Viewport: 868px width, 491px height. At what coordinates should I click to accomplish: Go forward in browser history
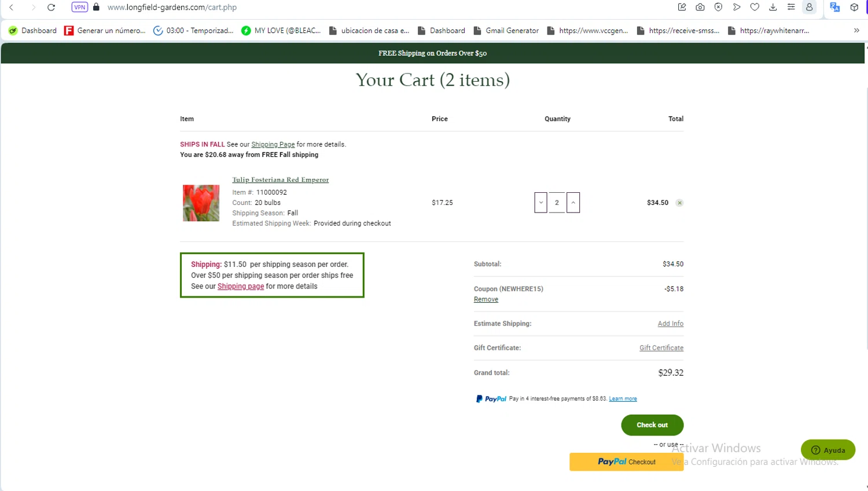(33, 8)
